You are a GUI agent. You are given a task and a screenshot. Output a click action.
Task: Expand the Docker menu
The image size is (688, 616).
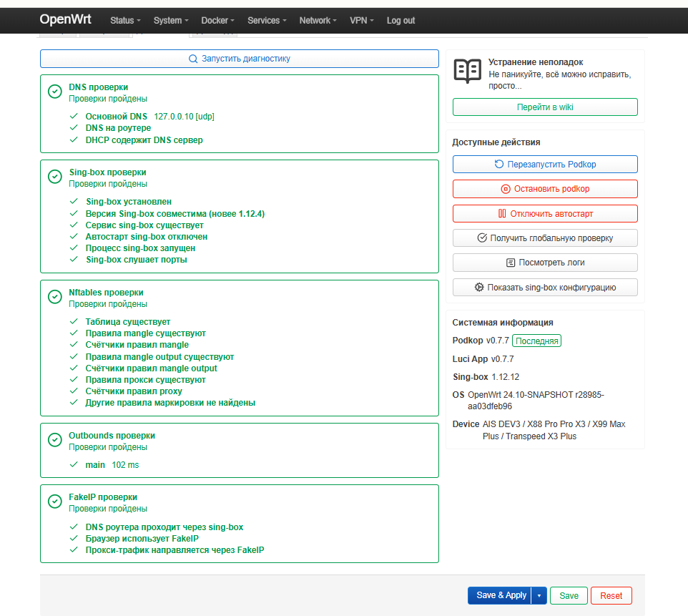(217, 21)
